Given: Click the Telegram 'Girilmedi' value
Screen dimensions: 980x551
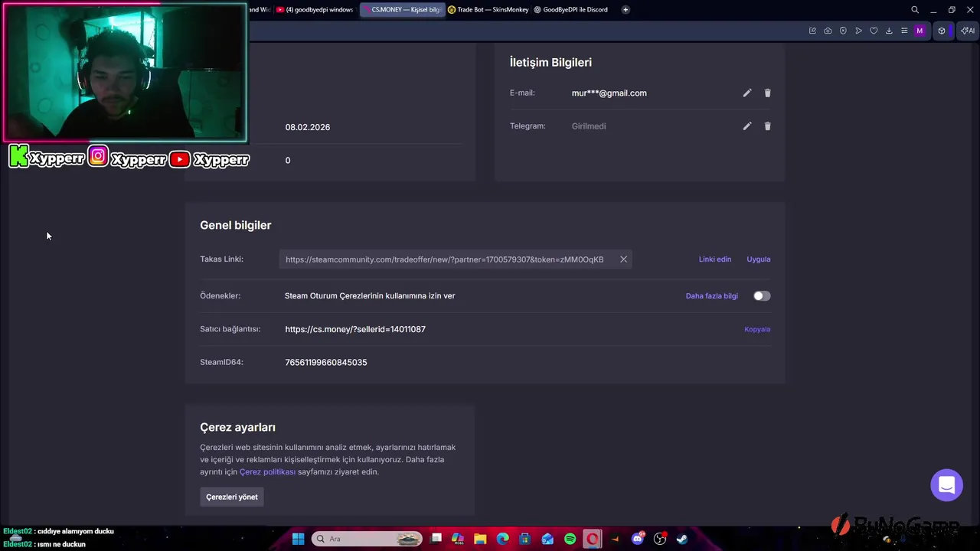Looking at the screenshot, I should point(589,126).
